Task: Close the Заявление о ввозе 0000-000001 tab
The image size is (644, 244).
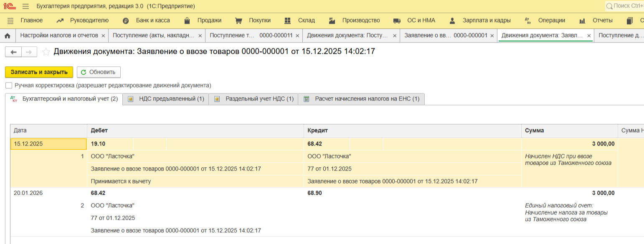Action: (492, 36)
